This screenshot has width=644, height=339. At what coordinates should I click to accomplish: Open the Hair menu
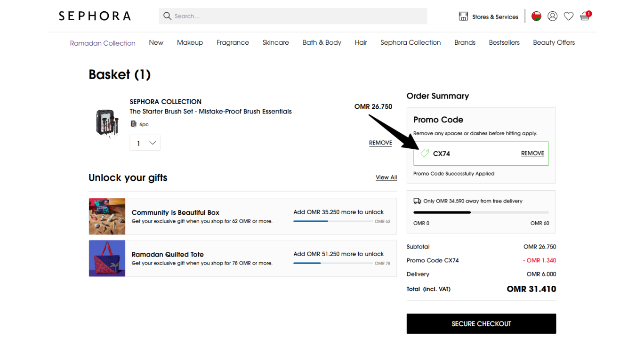361,42
